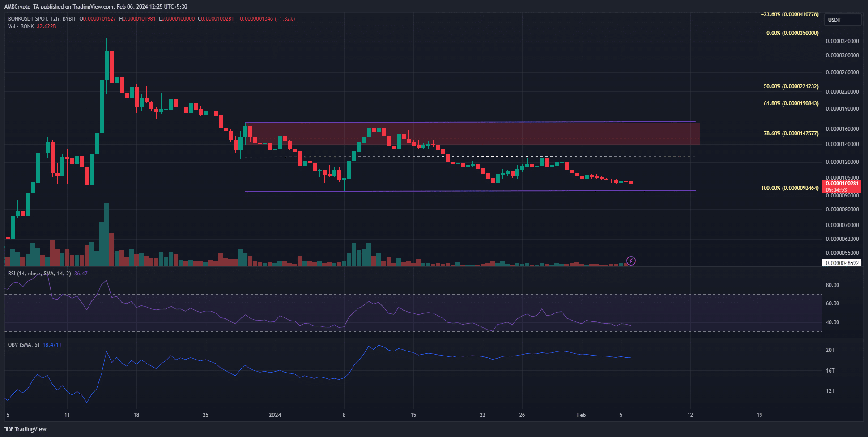Click the 80.00 RSI scale label
Screen dimensions: 868x437
(x=832, y=285)
